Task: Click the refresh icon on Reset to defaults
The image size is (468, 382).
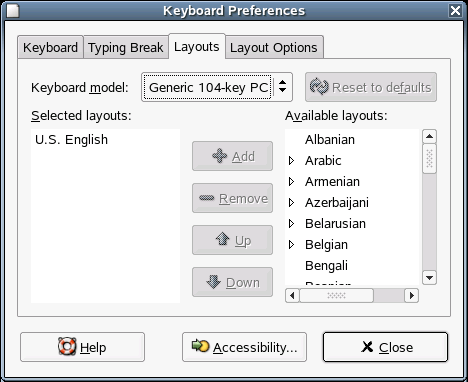Action: pyautogui.click(x=319, y=87)
